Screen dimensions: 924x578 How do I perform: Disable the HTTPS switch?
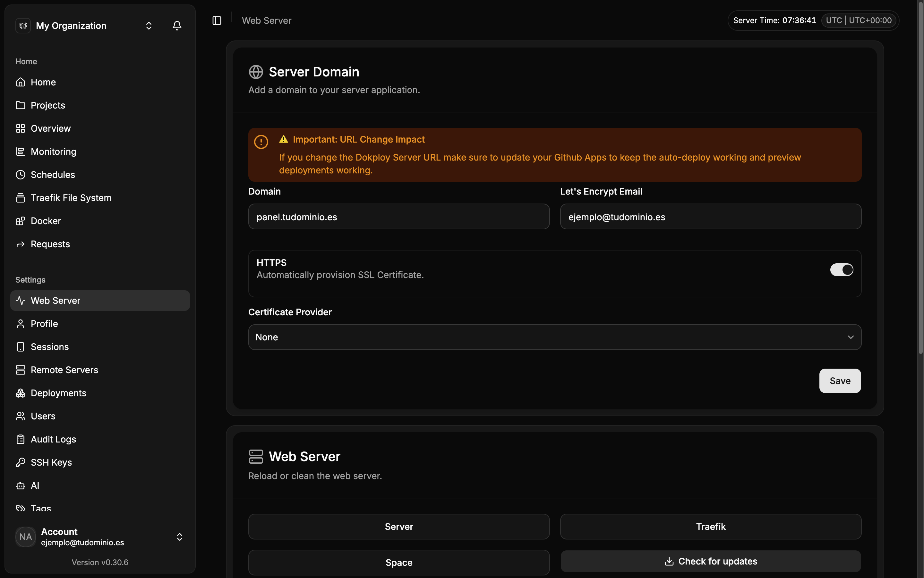842,270
